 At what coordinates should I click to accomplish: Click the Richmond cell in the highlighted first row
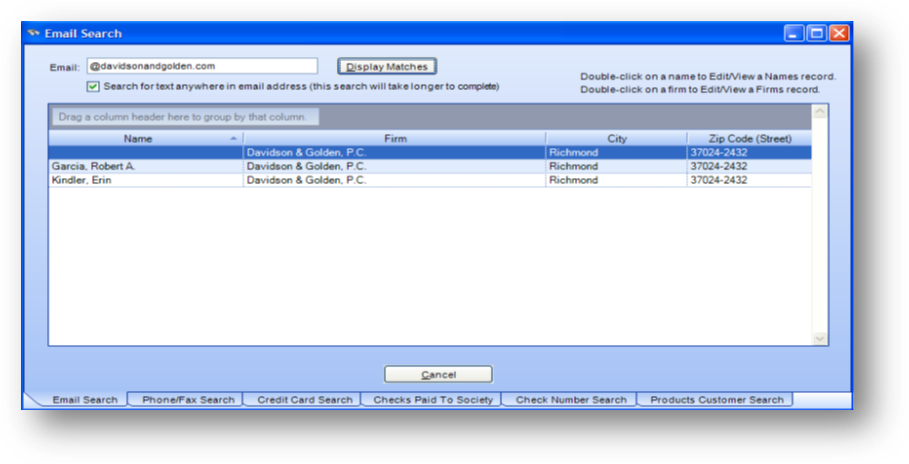coord(617,153)
